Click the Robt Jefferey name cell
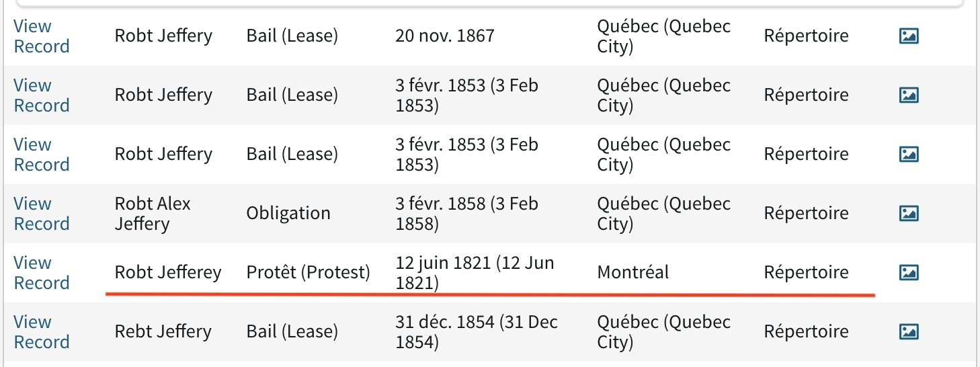This screenshot has height=367, width=980. 168,272
